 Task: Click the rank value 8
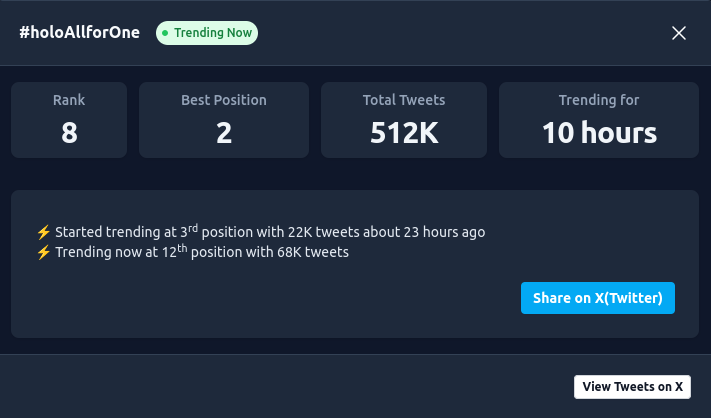[69, 132]
